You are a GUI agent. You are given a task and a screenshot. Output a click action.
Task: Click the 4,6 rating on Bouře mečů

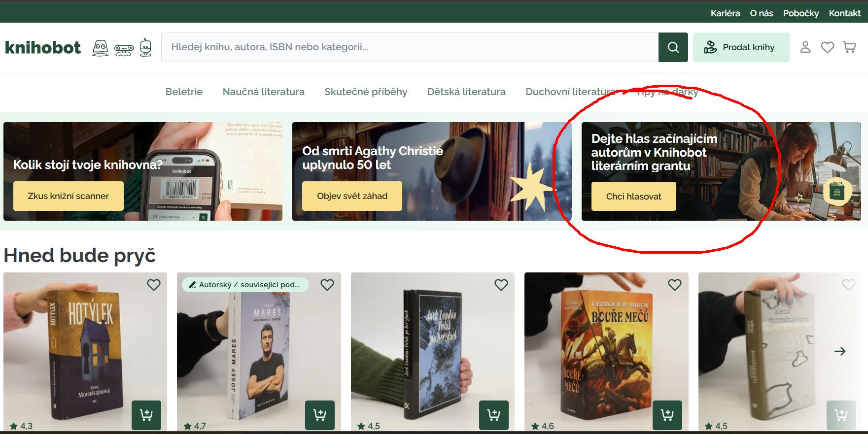click(x=542, y=426)
